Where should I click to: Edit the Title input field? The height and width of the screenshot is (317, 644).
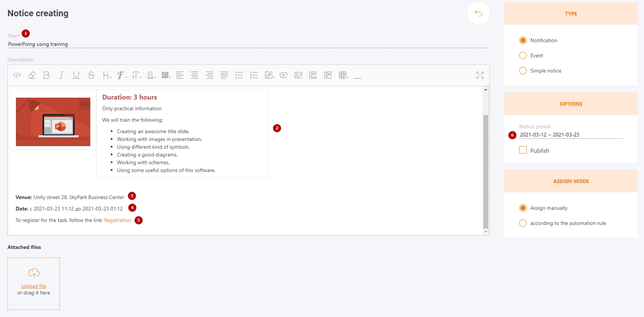[x=248, y=44]
